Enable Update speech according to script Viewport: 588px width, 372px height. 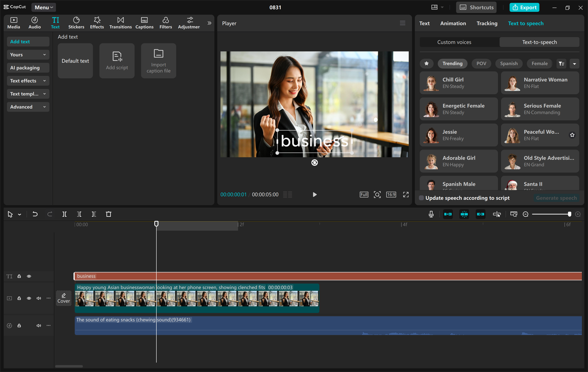pyautogui.click(x=421, y=197)
